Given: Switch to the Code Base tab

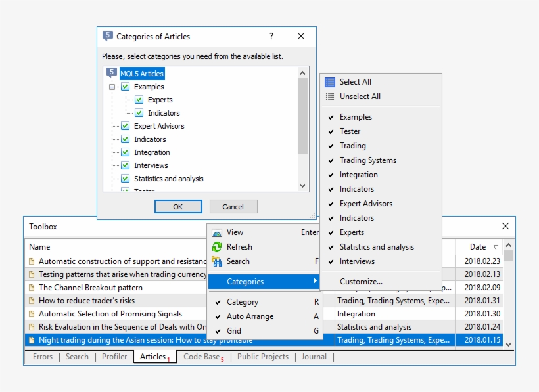Looking at the screenshot, I should click(201, 357).
